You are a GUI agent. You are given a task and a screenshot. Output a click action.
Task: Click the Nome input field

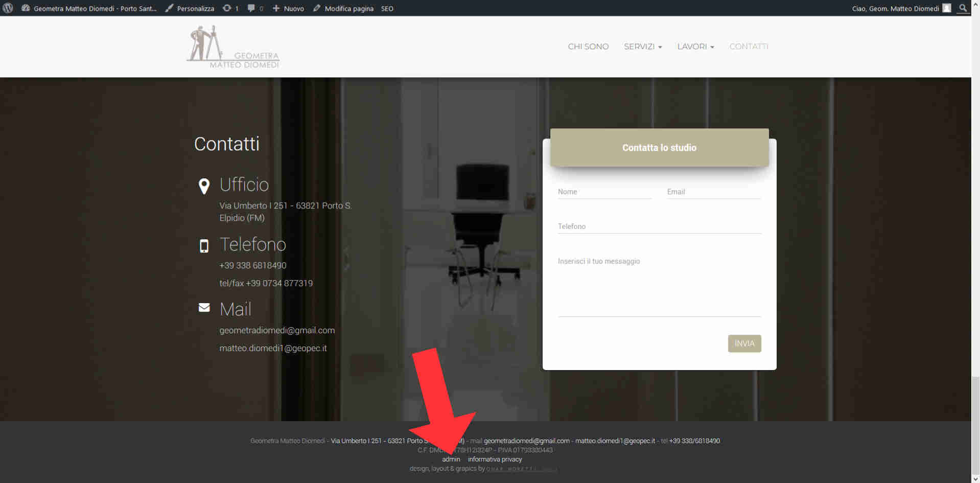point(604,192)
